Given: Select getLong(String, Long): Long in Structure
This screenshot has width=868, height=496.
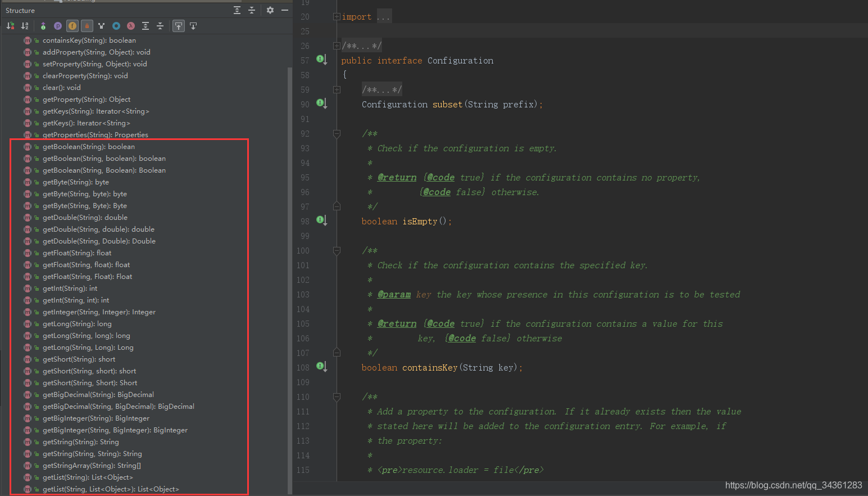Looking at the screenshot, I should pyautogui.click(x=88, y=348).
